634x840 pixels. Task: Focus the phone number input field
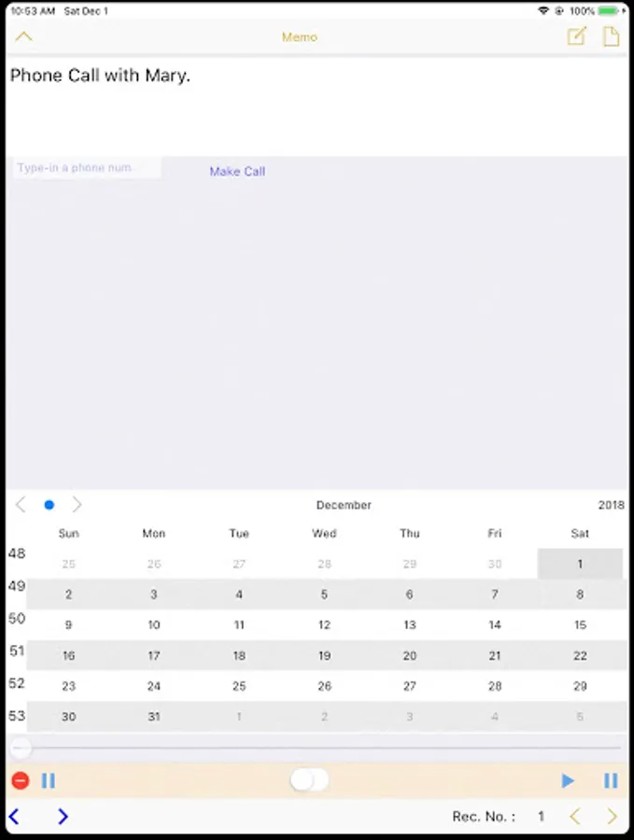(x=84, y=168)
